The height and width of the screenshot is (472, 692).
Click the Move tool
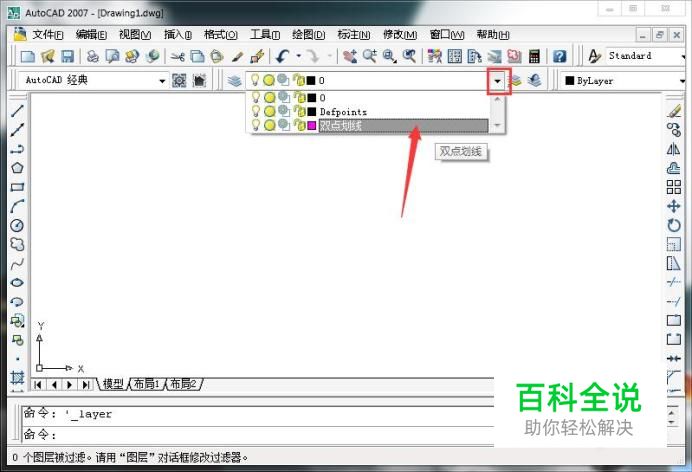[673, 206]
